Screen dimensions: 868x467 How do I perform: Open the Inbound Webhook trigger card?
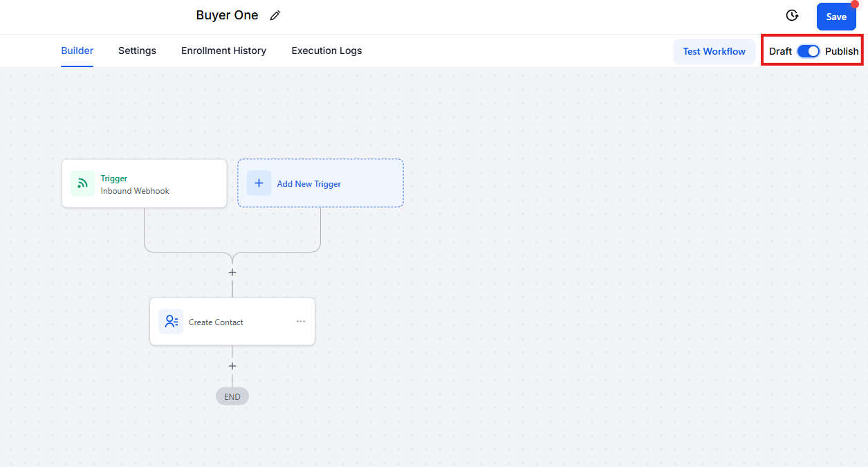[x=144, y=183]
